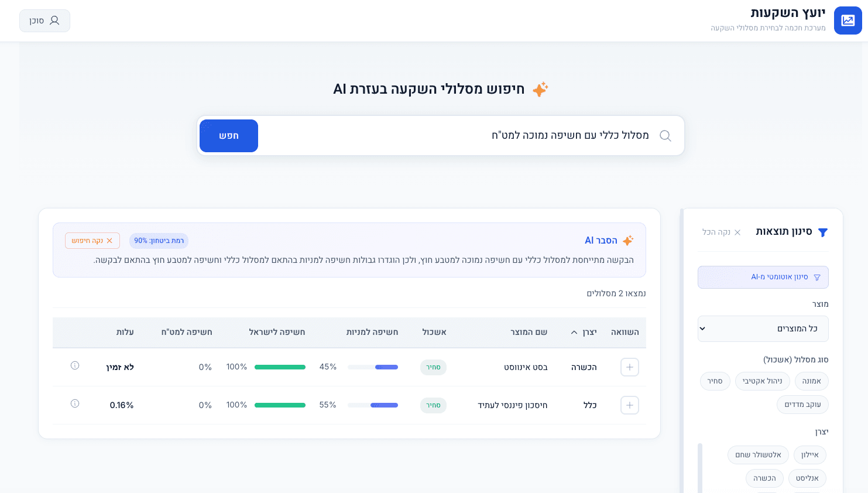Screen dimensions: 868x493
Task: Click the sparkle icon next to הסבר AI
Action: (x=628, y=241)
